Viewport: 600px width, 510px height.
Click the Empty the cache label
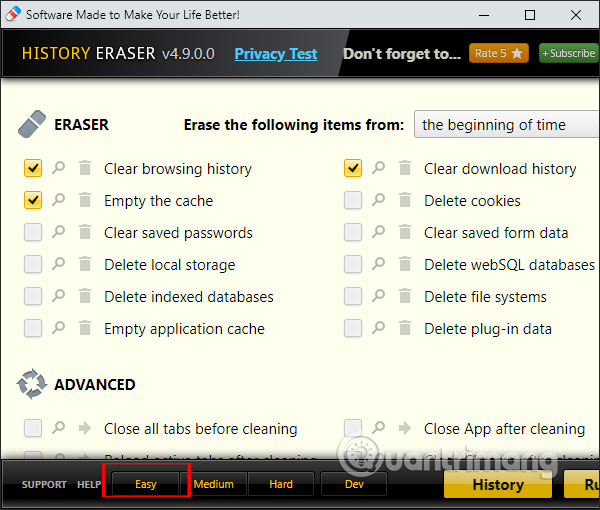(x=158, y=201)
